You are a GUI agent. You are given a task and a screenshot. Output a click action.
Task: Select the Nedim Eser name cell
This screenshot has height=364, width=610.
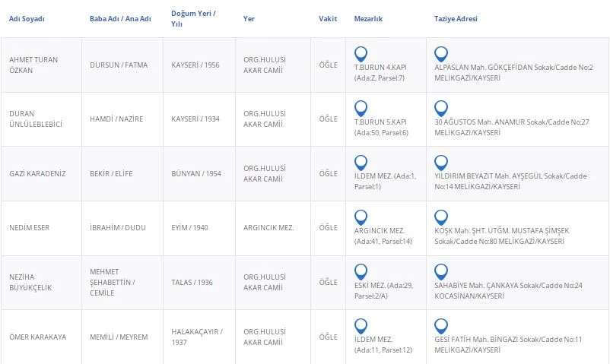(31, 228)
